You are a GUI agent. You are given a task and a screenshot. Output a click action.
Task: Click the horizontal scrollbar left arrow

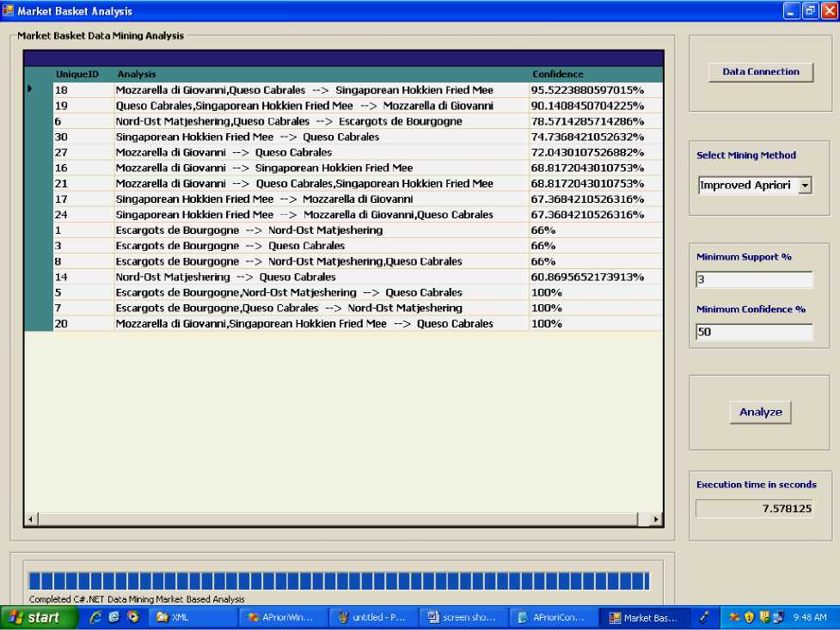click(x=31, y=519)
